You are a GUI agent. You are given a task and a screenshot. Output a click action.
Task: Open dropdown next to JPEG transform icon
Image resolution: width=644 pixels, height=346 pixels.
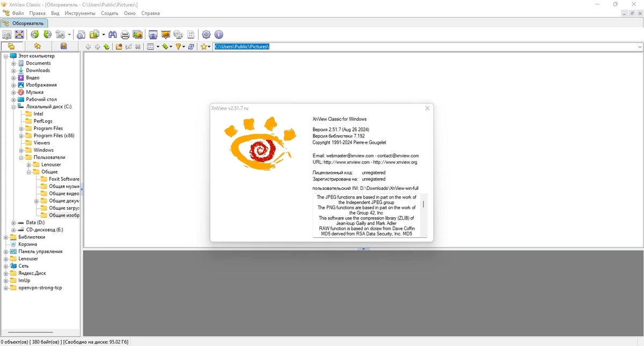pyautogui.click(x=69, y=34)
